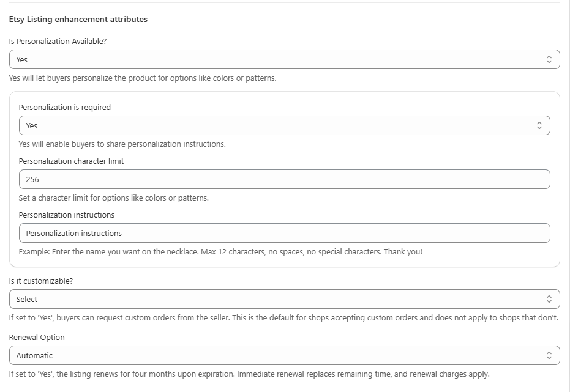Click into the Personalization instructions text field
The image size is (570, 392).
point(284,233)
